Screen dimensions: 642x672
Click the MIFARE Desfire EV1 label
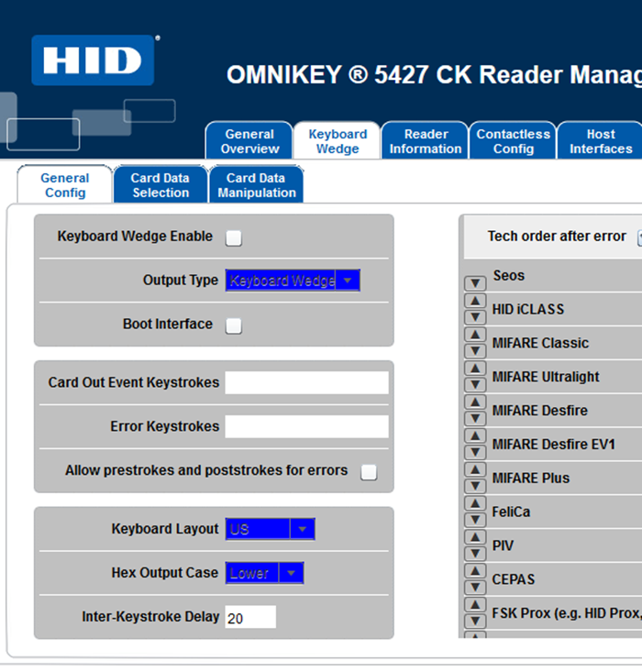coord(554,445)
